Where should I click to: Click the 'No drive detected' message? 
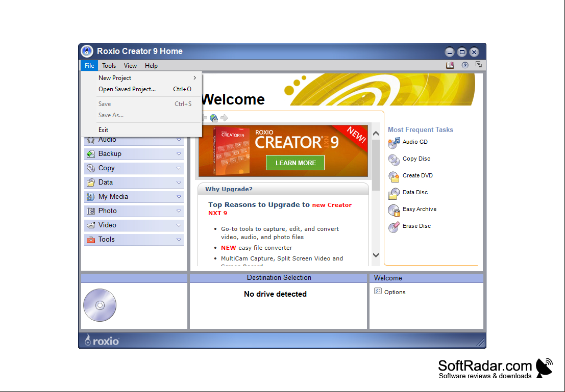point(275,294)
